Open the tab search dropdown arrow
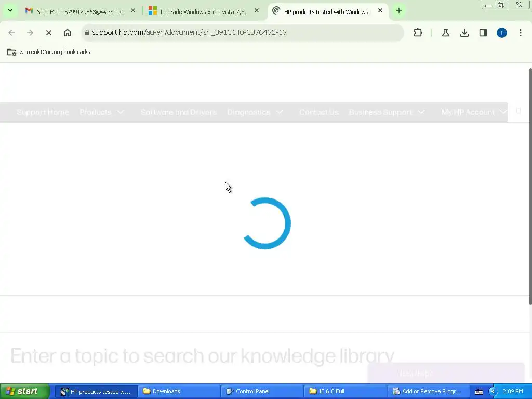 click(x=10, y=10)
